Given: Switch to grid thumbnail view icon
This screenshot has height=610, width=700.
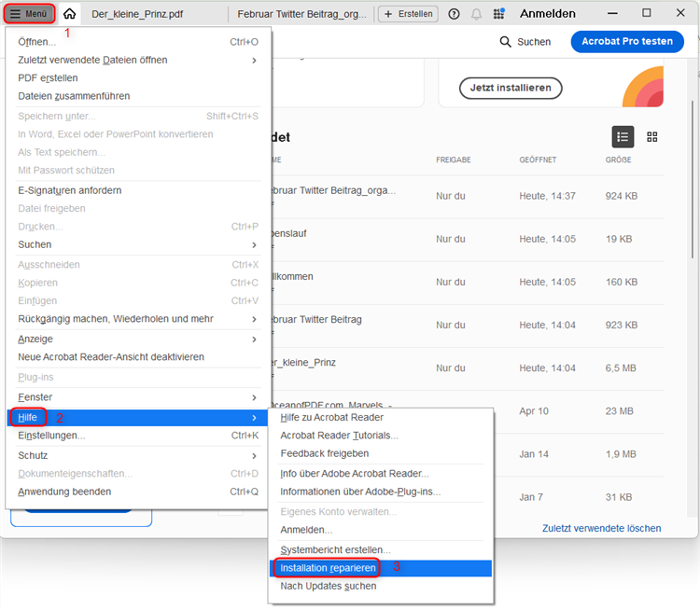Looking at the screenshot, I should 652,137.
